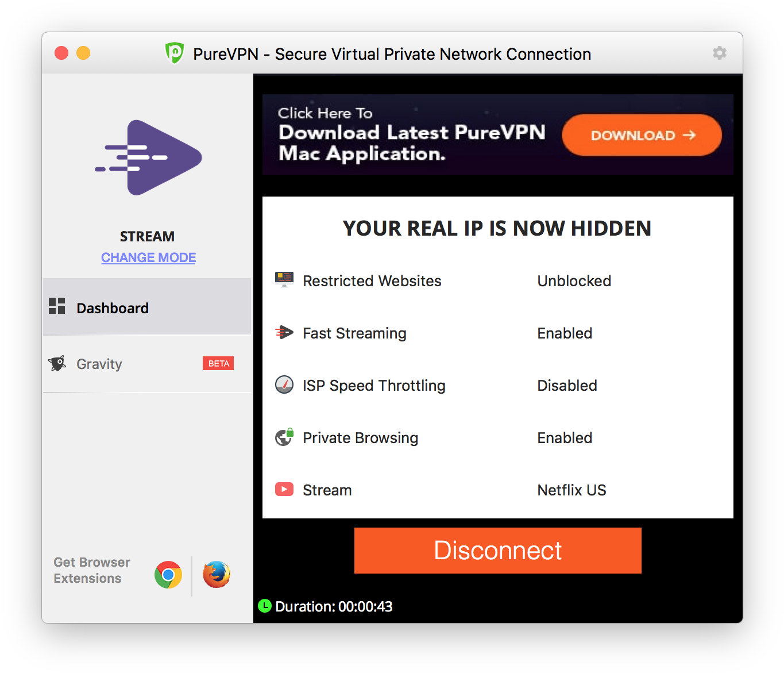Click the 'Duration: 00:00:43' text
Screen dimensions: 784x673
click(334, 606)
